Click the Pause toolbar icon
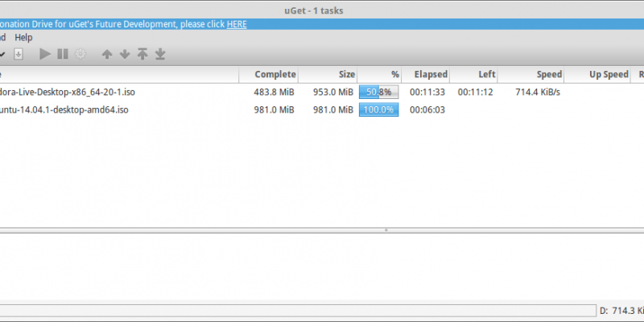644x322 pixels. pos(63,54)
